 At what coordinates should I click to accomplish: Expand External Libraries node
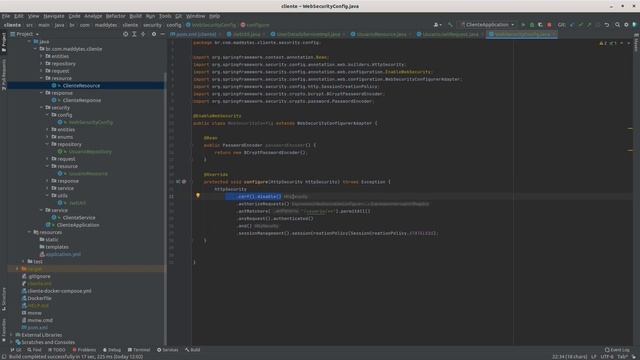pyautogui.click(x=11, y=335)
